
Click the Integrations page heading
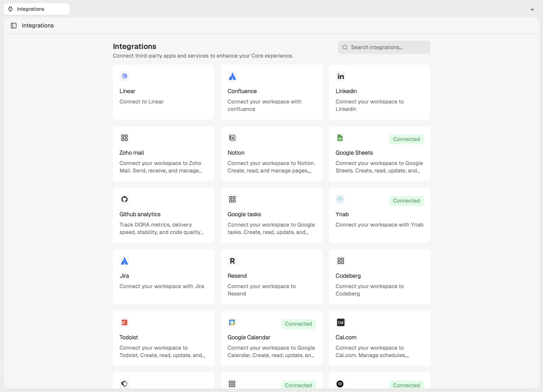[135, 46]
